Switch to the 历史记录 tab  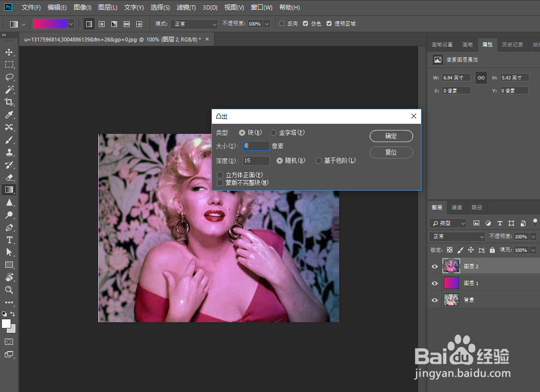pos(513,45)
